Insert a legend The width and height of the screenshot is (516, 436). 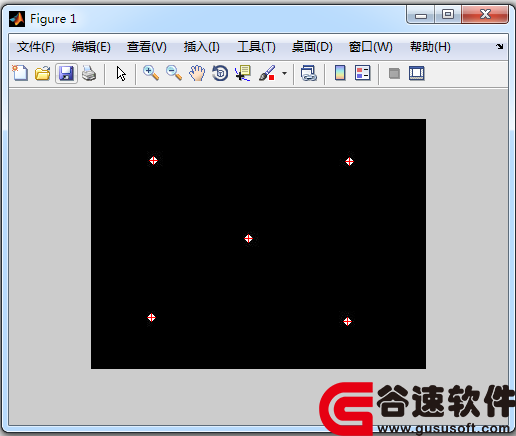click(363, 73)
